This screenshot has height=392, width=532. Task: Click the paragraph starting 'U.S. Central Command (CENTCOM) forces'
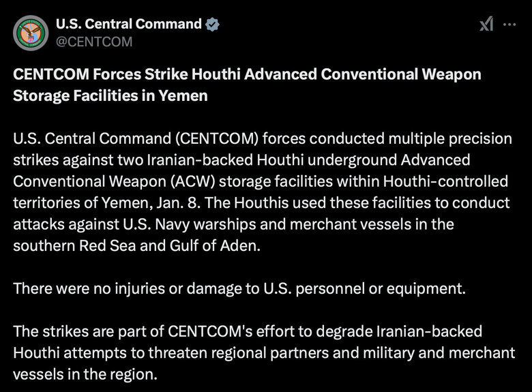click(x=263, y=192)
